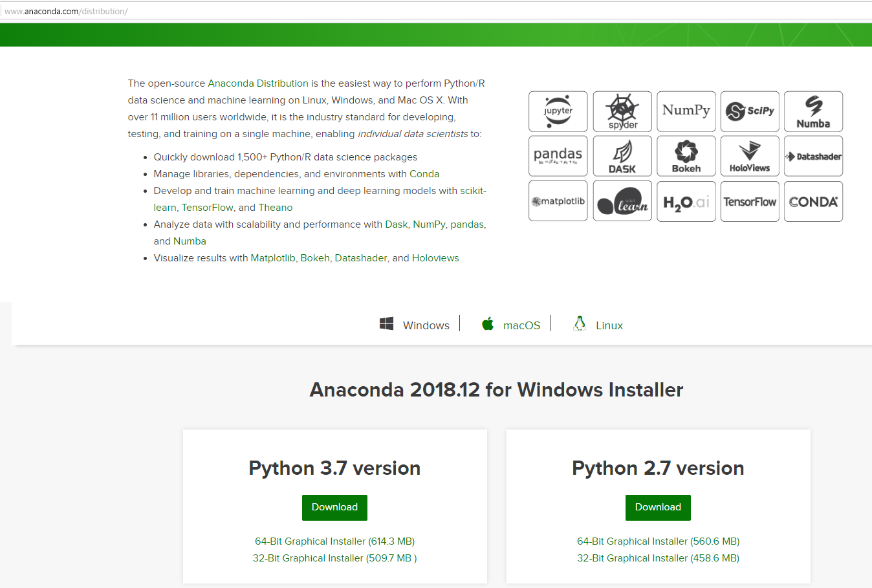Select the CONDA logo tile
This screenshot has width=872, height=588.
pyautogui.click(x=813, y=201)
